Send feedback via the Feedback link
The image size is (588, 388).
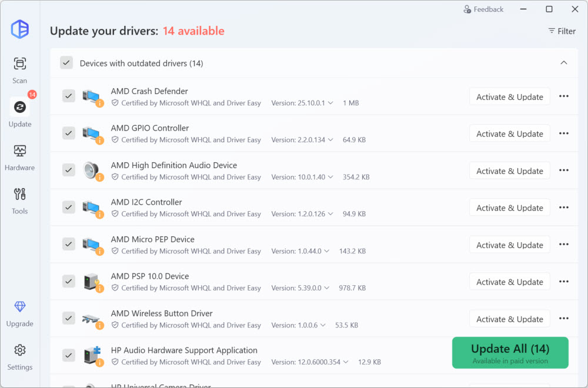[x=483, y=9]
